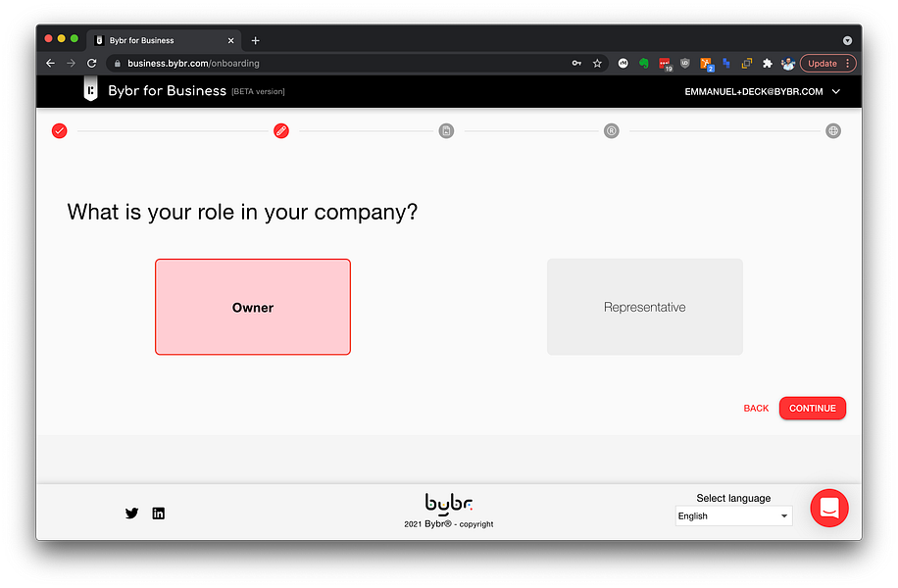Open the browser extensions puzzle-piece menu

(x=767, y=63)
